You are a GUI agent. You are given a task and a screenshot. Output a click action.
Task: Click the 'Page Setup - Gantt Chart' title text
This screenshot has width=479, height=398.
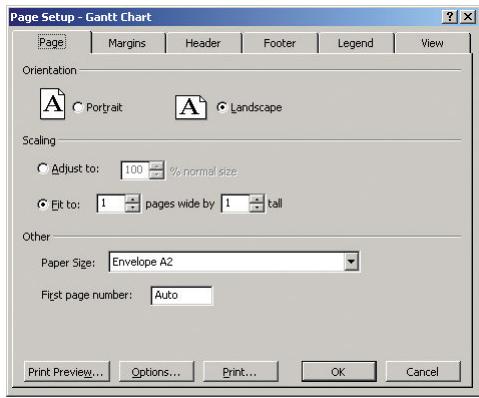click(81, 17)
